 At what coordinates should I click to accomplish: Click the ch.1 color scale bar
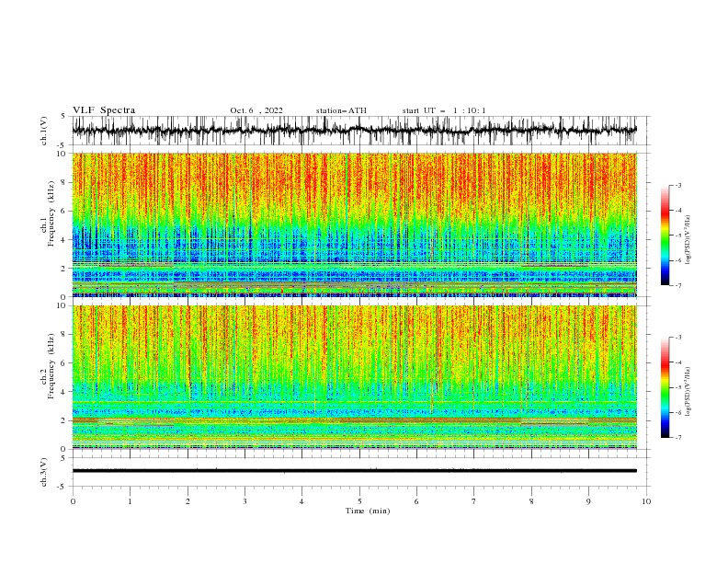665,236
